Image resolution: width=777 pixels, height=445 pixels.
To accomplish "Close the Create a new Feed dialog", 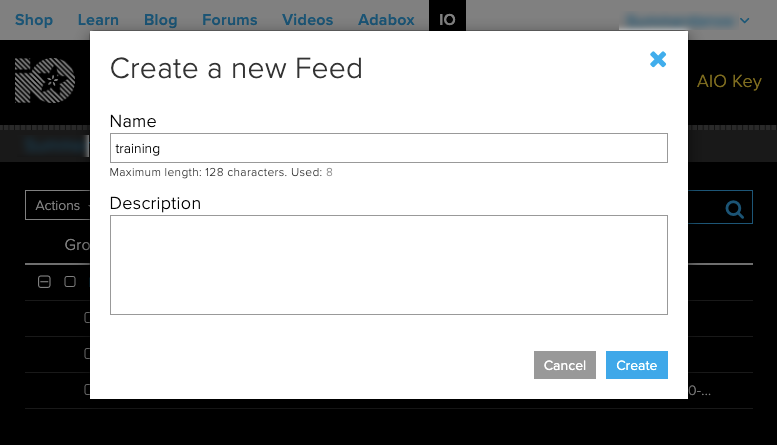I will click(x=658, y=60).
